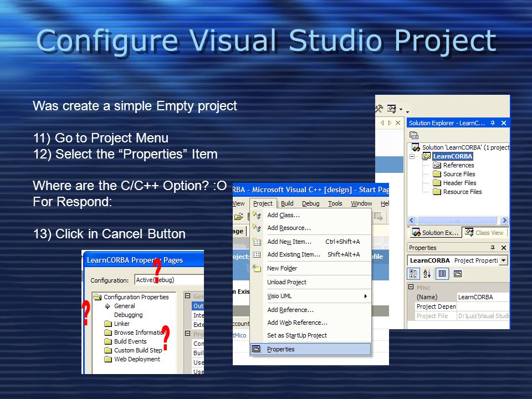Open the Tools menu
Screen dimensions: 532x399
coord(335,203)
